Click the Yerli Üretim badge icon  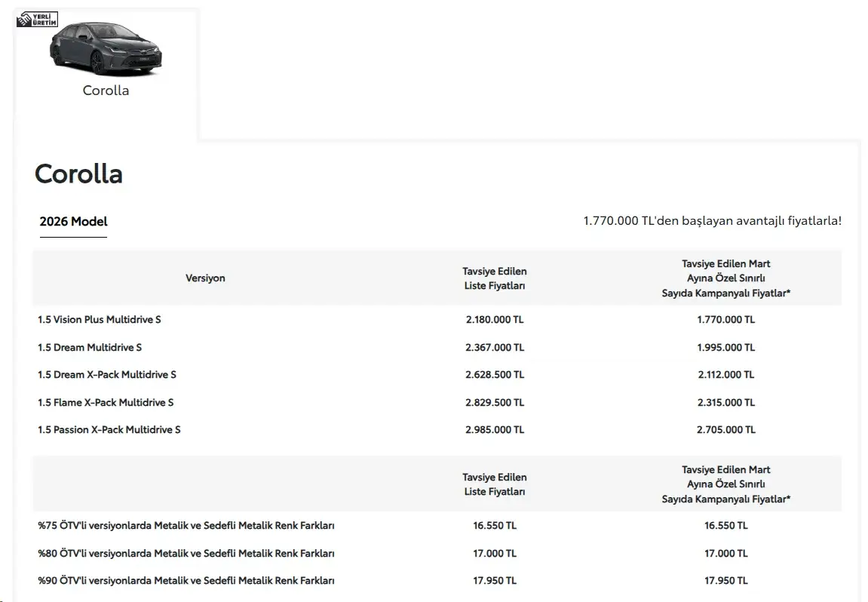(x=37, y=20)
